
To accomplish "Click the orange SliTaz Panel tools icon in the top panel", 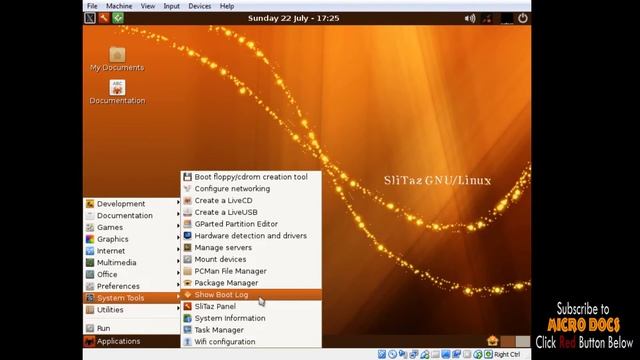I will [104, 18].
